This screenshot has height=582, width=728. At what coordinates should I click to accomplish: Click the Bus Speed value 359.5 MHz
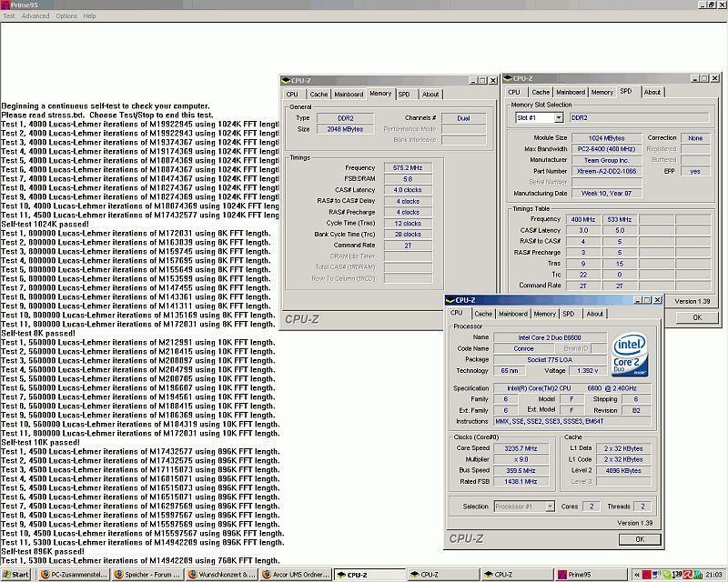[521, 471]
